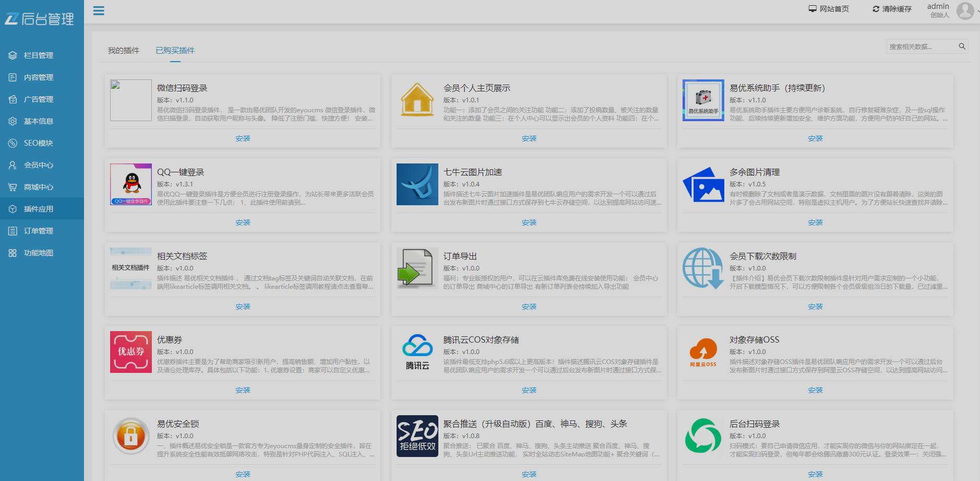Open the 基本信息 settings
Screen dimensions: 980x481
[x=38, y=121]
